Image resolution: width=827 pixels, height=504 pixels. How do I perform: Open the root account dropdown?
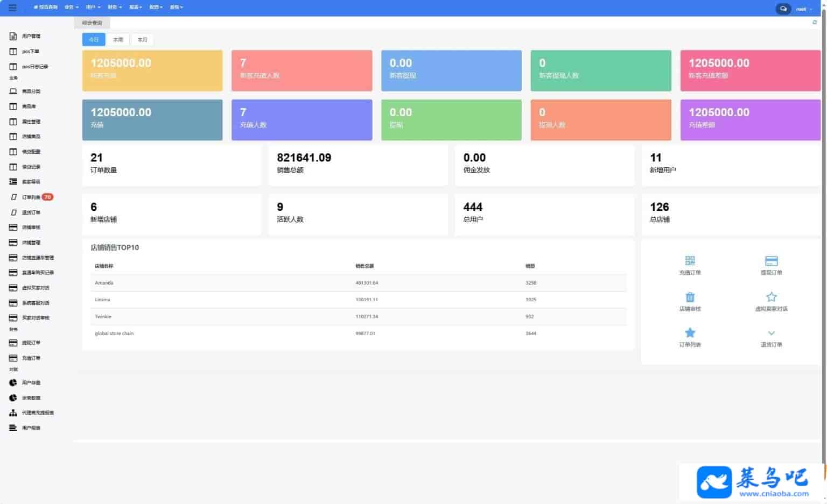pyautogui.click(x=804, y=9)
